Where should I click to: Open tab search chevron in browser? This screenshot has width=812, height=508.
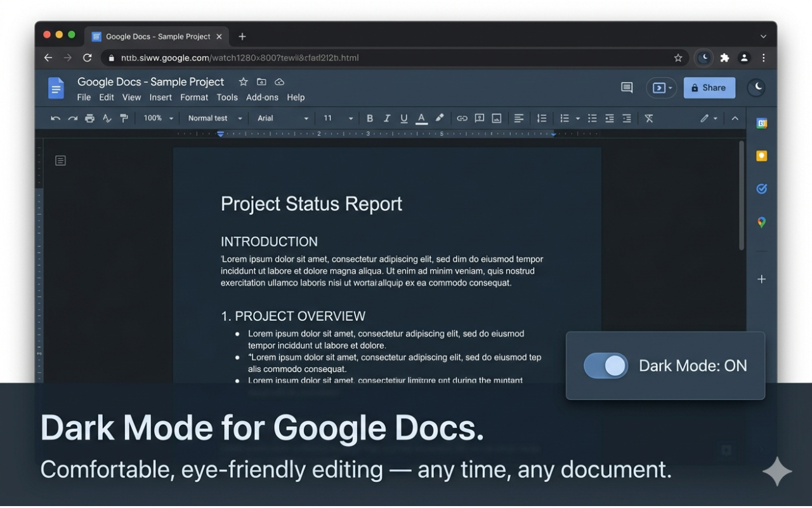[763, 36]
